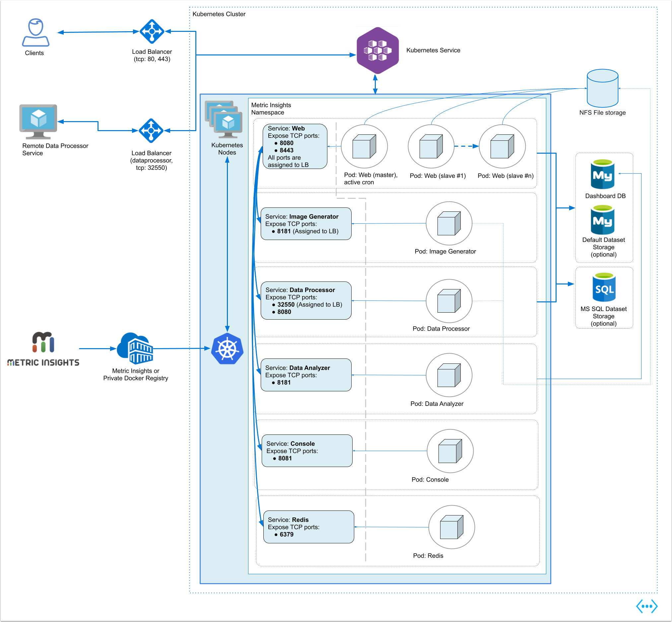Select the Pod: Web (master) cube
Image resolution: width=672 pixels, height=622 pixels.
364,146
